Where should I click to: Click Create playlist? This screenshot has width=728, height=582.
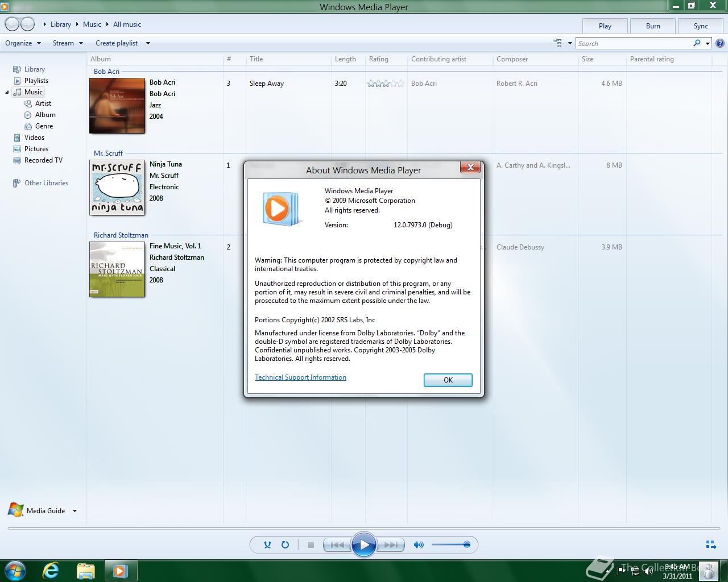117,43
